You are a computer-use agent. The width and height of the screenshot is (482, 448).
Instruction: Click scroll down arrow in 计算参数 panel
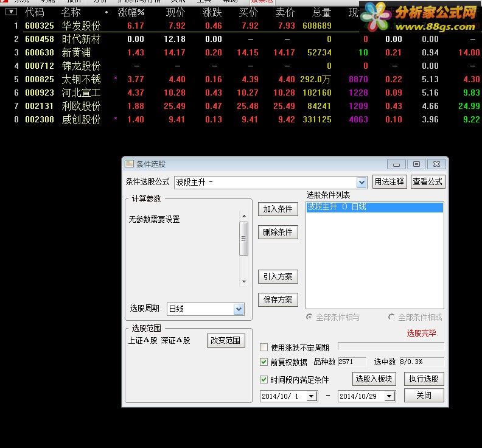[244, 281]
